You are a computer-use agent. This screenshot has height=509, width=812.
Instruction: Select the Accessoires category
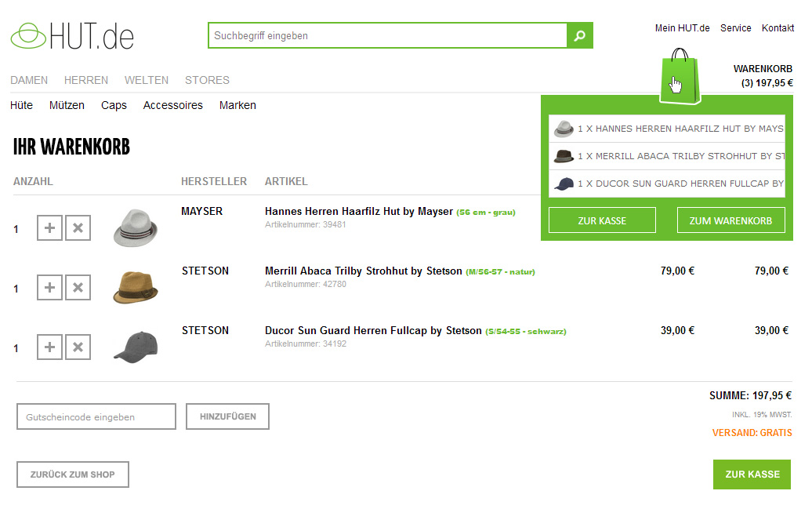[173, 105]
